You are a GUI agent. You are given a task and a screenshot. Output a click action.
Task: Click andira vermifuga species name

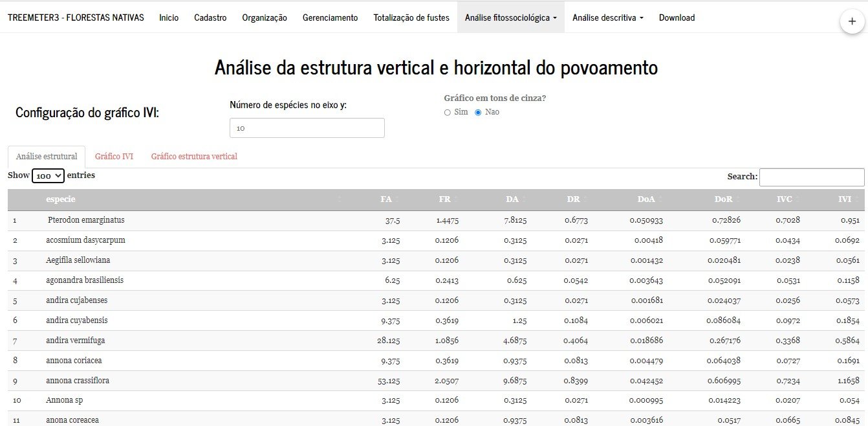tap(75, 341)
